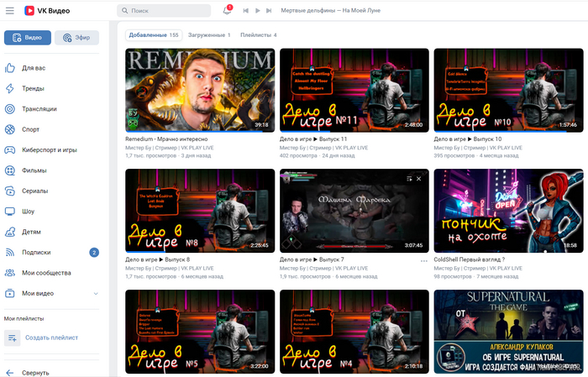The height and width of the screenshot is (377, 588).
Task: Open the Дело в игре №11 thumbnail
Action: (x=354, y=91)
